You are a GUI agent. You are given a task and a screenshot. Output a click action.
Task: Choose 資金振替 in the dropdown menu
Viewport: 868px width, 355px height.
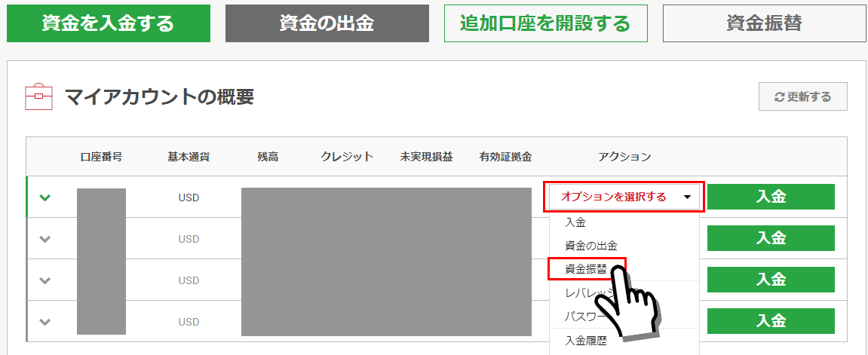(586, 268)
